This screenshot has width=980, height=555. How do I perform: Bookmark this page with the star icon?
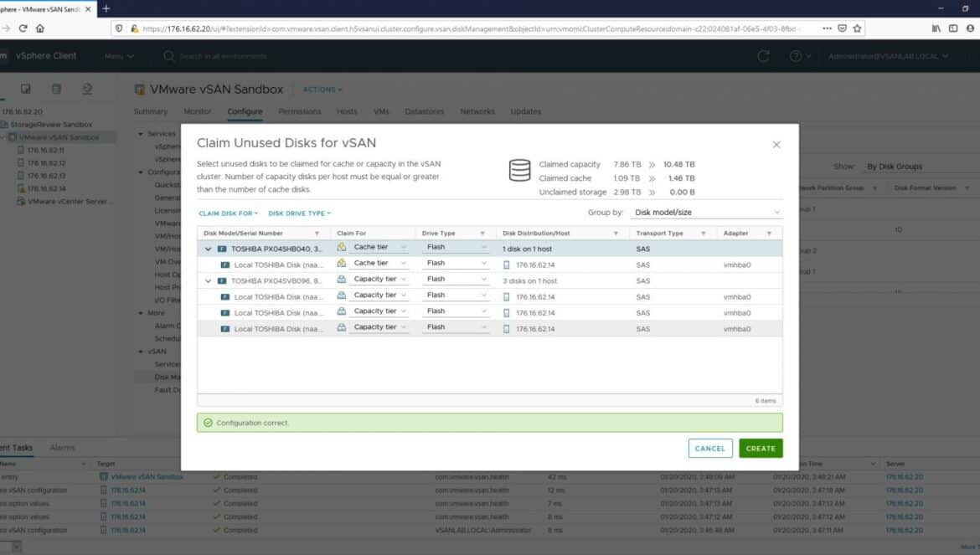click(857, 28)
